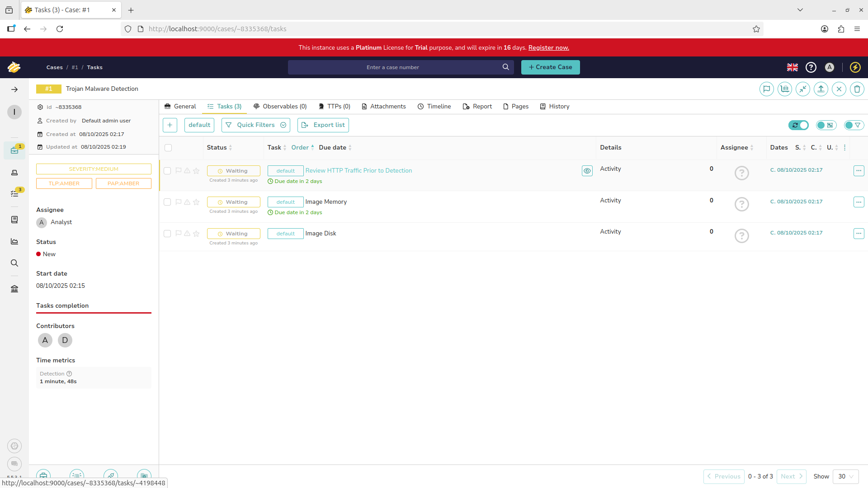868x488 pixels.
Task: Check the Image Disk task checkbox
Action: (x=167, y=234)
